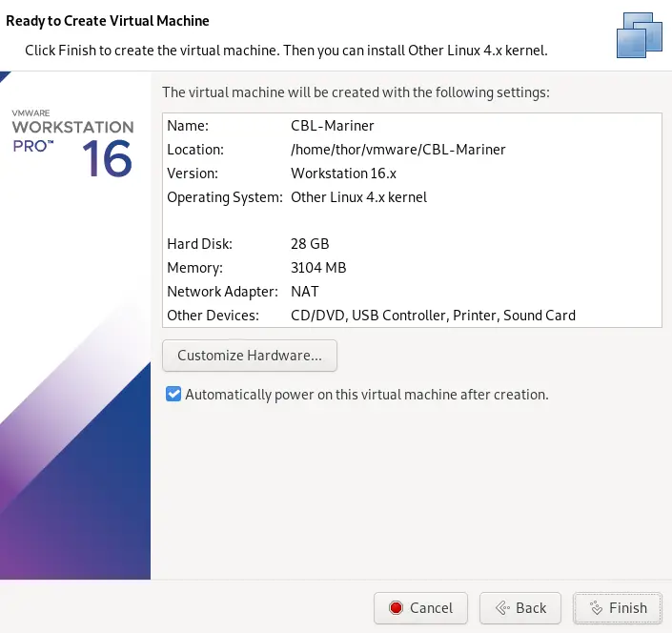Click the automatically power on label text
Image resolution: width=672 pixels, height=633 pixels.
(367, 395)
